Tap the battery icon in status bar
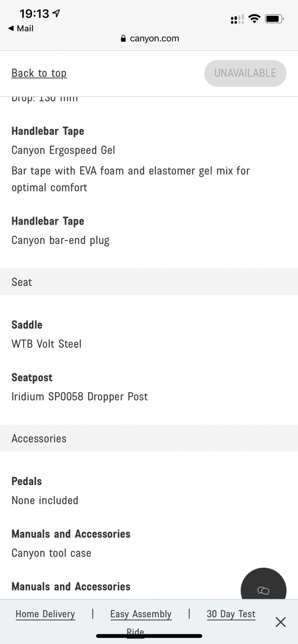 [275, 19]
